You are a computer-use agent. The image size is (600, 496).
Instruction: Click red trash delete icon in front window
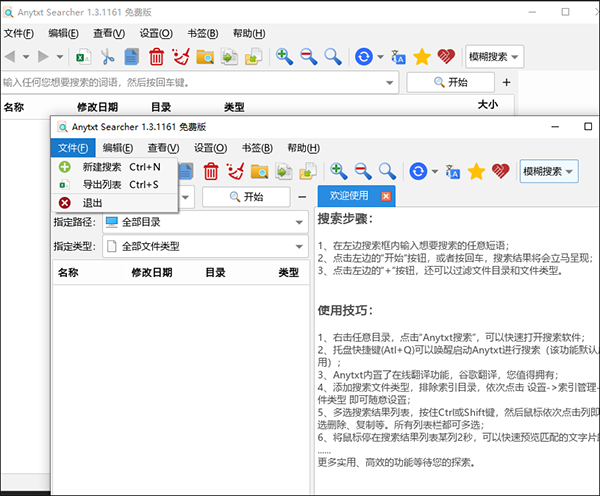coord(211,171)
